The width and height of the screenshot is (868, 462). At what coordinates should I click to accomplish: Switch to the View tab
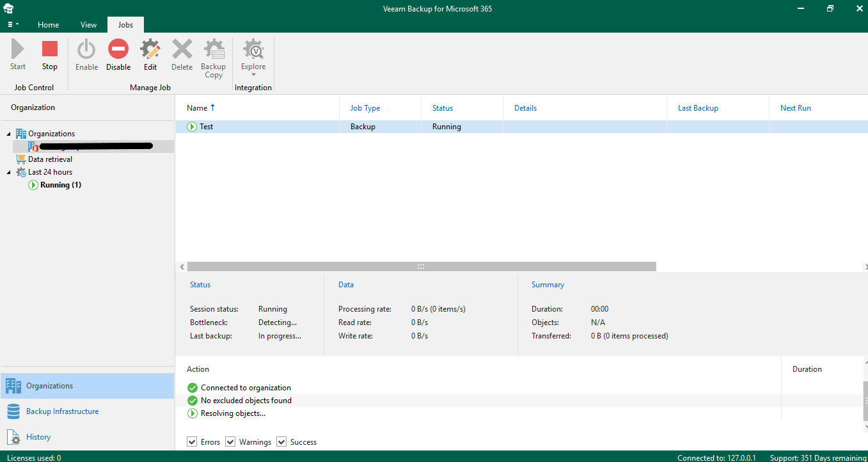88,25
